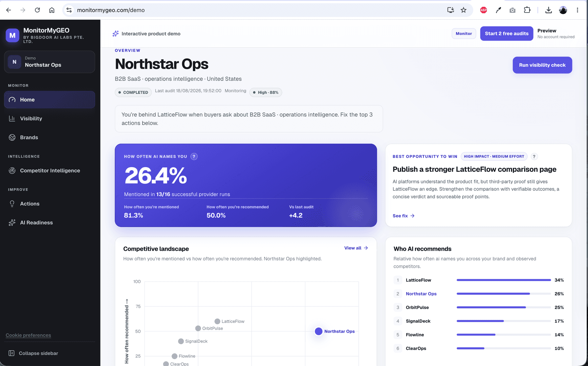The height and width of the screenshot is (366, 588).
Task: Open Visibility in the sidebar
Action: coord(49,119)
